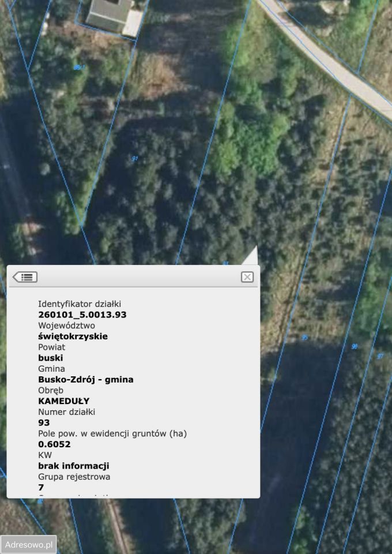Click parcel number 96 label on map
Viewport: 392px width, 554px height.
[x=355, y=347]
